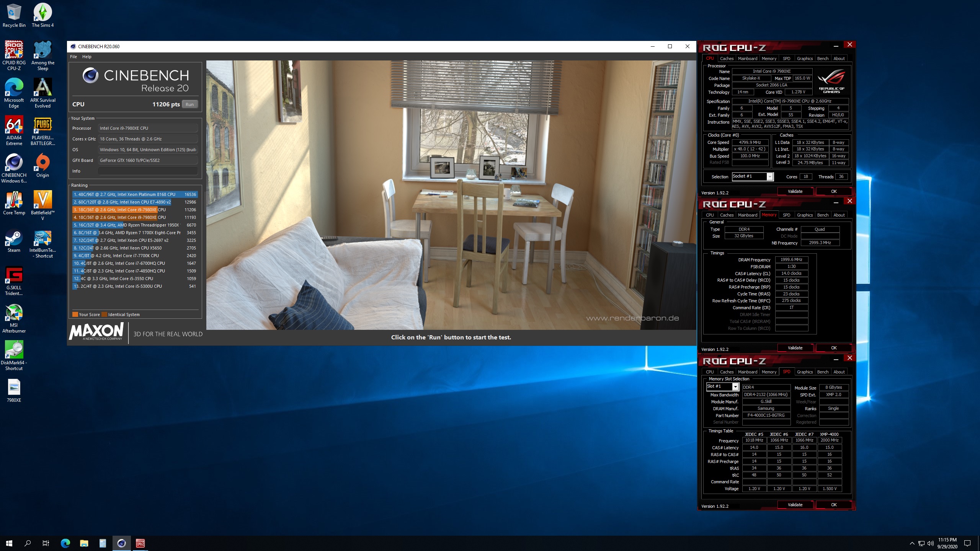This screenshot has height=551, width=980.
Task: Click Validate in middle CPU-Z Memory window
Action: (x=795, y=348)
